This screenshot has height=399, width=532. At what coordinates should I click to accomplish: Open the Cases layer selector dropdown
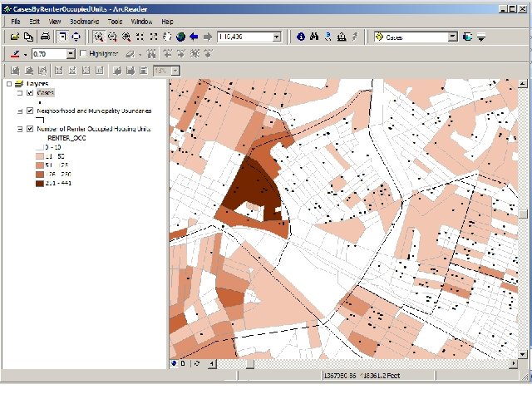452,37
